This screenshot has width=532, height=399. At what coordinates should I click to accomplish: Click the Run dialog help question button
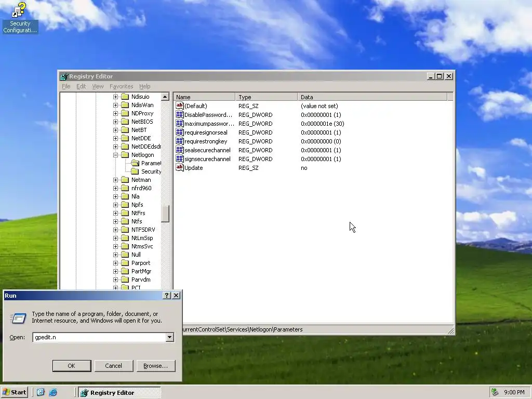pyautogui.click(x=167, y=296)
